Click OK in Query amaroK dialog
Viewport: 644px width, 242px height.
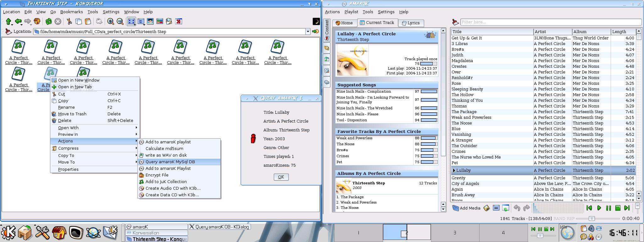pyautogui.click(x=281, y=177)
